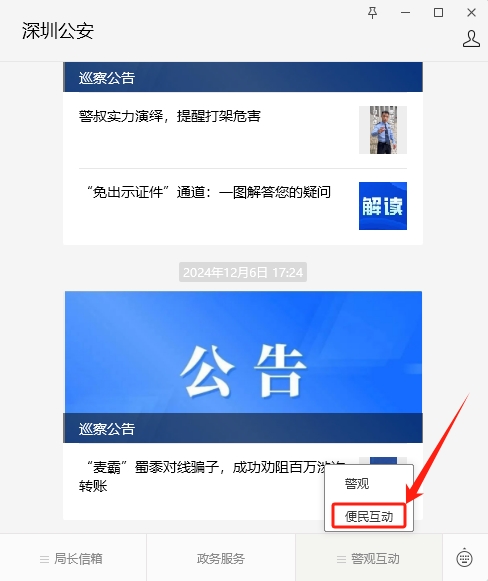
Task: Maximize the 深圳公安 window
Action: (438, 13)
